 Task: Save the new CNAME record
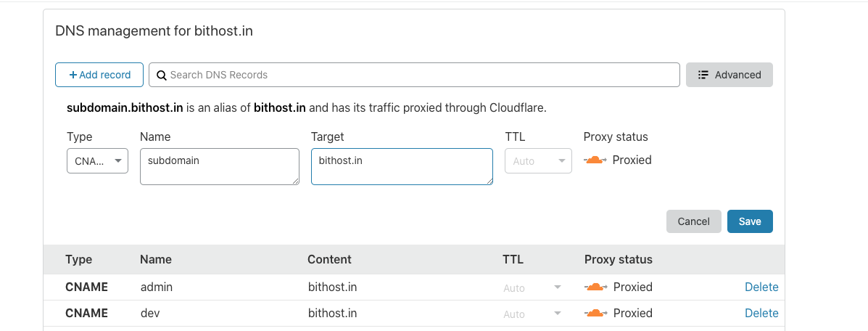click(x=750, y=221)
